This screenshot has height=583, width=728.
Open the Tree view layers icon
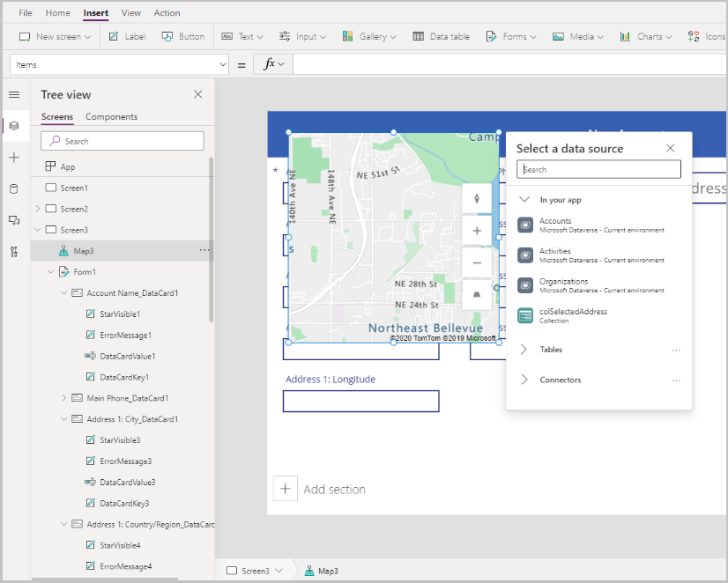[x=14, y=126]
